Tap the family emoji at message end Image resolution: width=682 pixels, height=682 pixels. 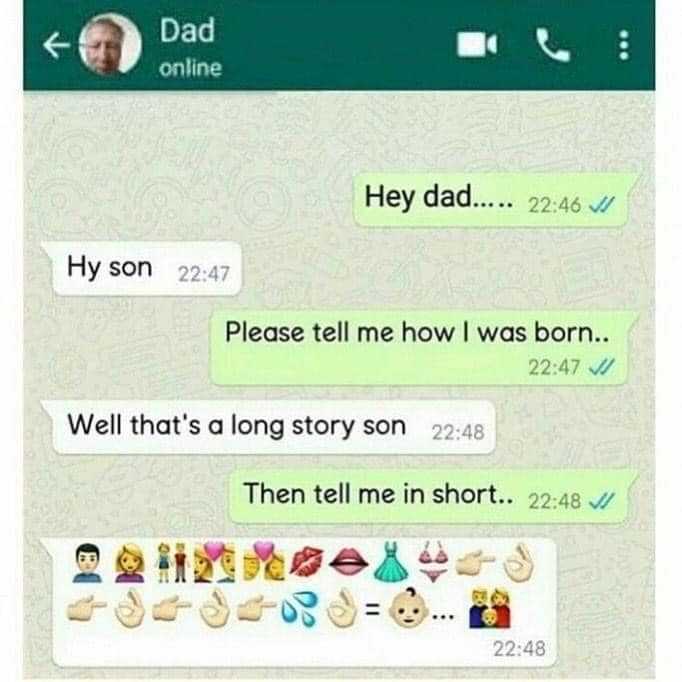489,608
